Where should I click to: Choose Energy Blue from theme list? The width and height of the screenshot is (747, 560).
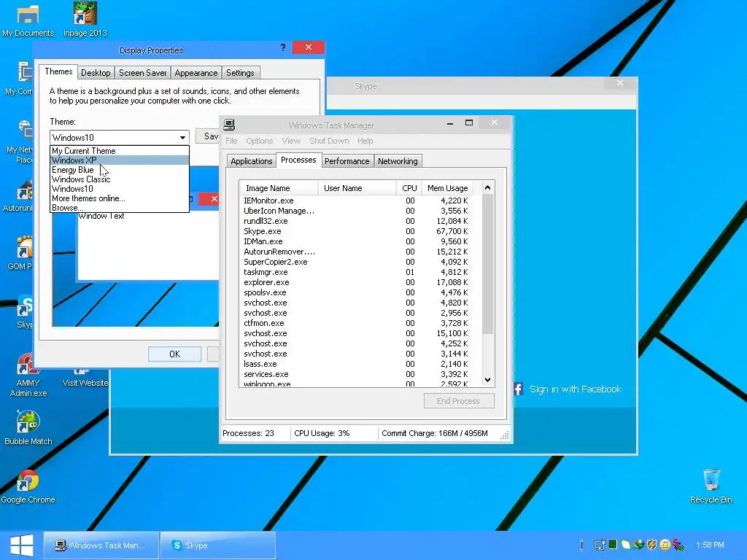coord(120,170)
